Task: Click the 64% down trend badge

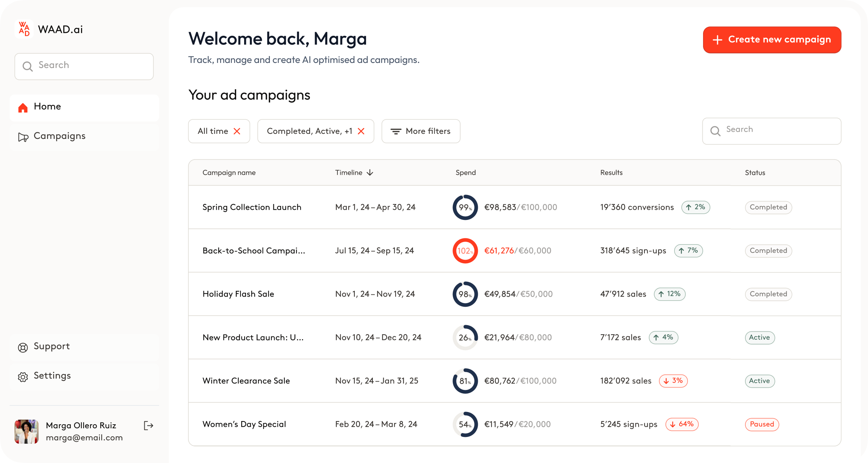Action: pyautogui.click(x=682, y=424)
